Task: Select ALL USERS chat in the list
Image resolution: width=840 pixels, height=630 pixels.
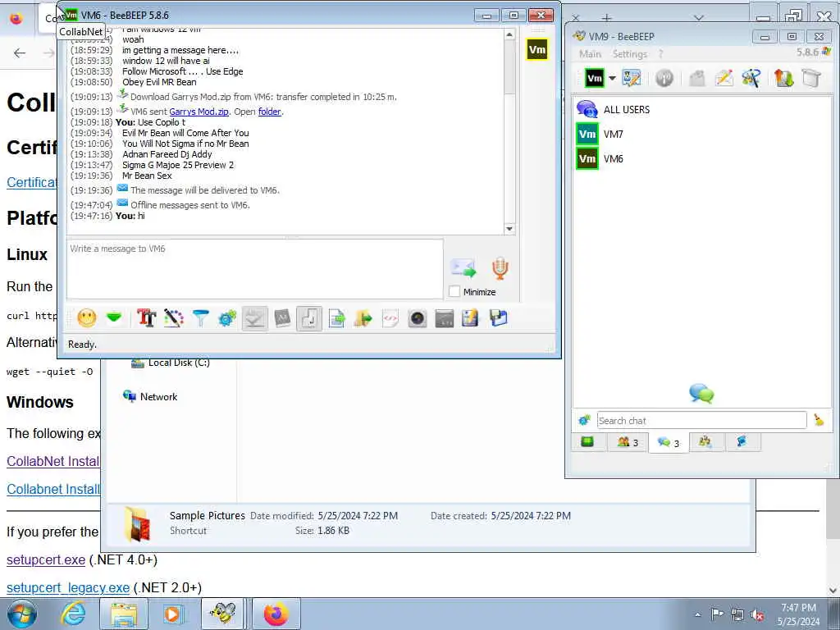Action: 703,109
